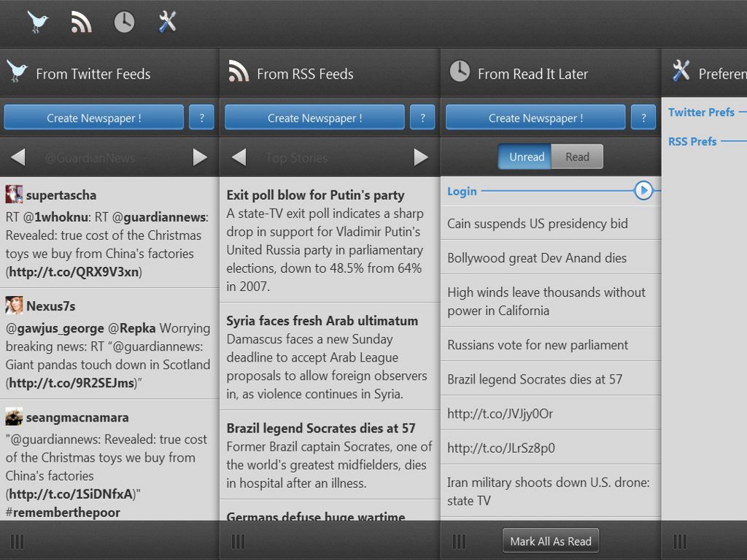Show next RSS feed after Top Stories
Viewport: 747px width, 560px height.
click(x=421, y=157)
